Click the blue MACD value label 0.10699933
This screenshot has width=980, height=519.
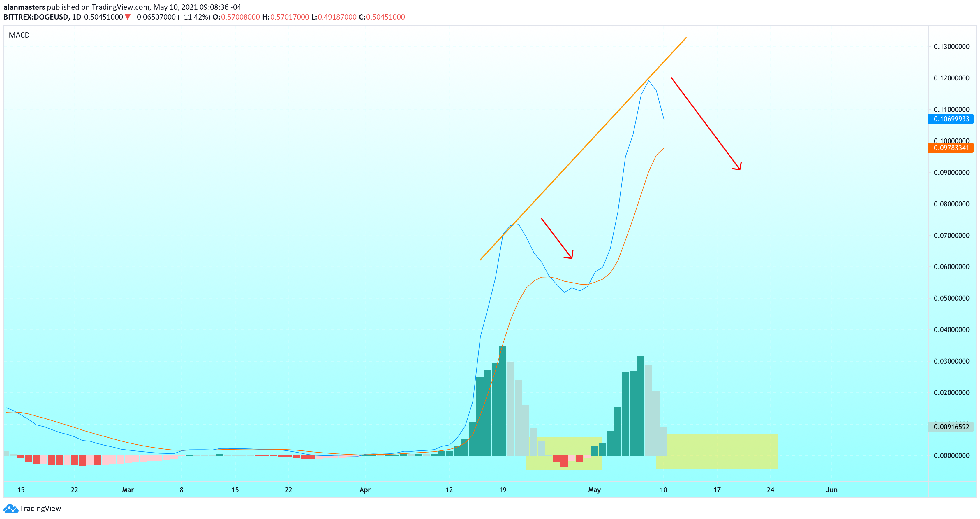[951, 119]
